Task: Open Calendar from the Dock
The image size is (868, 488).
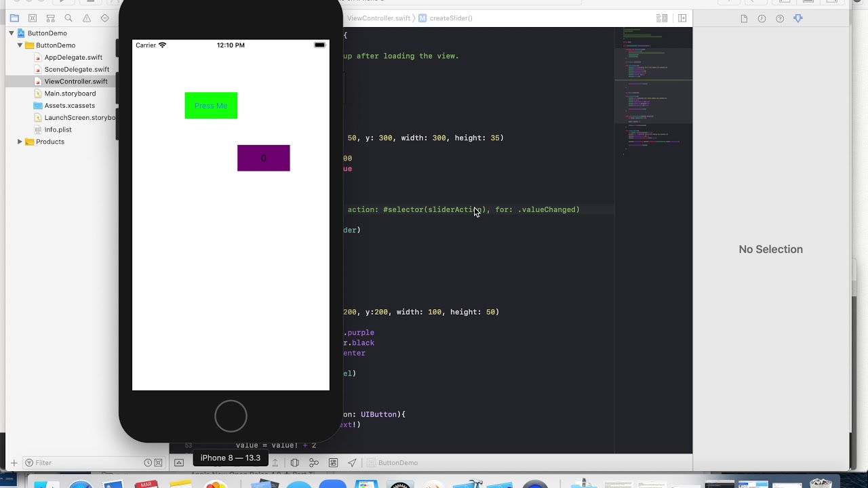Action: (146, 484)
